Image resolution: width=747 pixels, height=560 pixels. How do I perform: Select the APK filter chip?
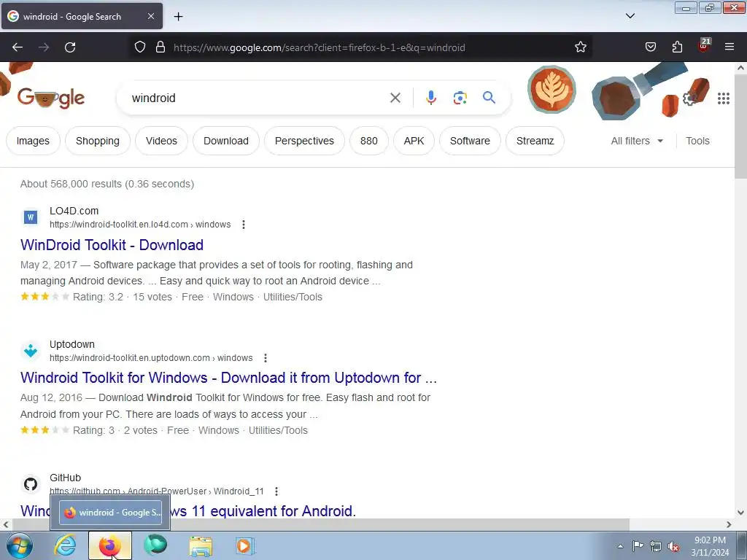414,141
